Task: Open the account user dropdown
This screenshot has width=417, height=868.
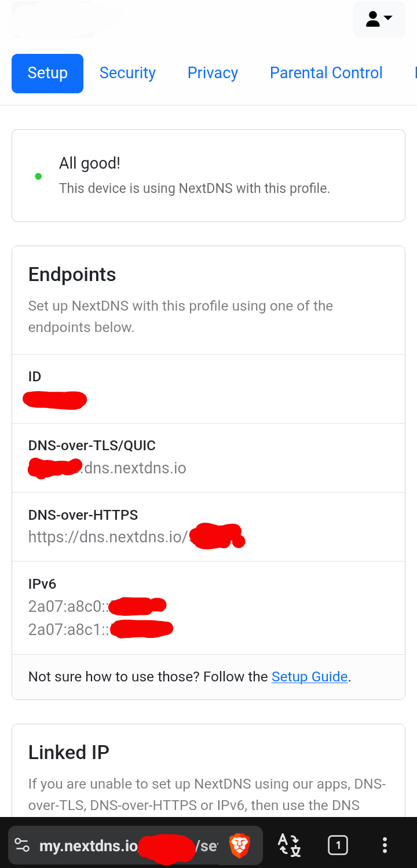Action: click(x=379, y=20)
